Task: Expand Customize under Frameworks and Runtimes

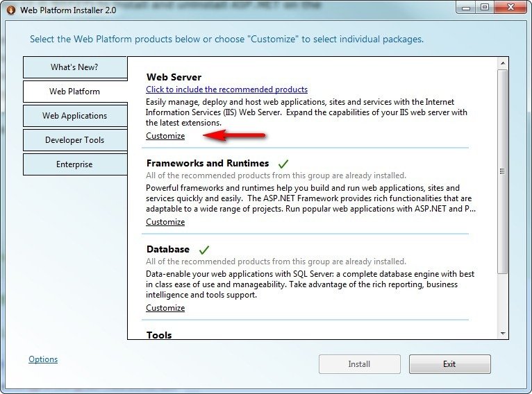Action: [x=165, y=222]
